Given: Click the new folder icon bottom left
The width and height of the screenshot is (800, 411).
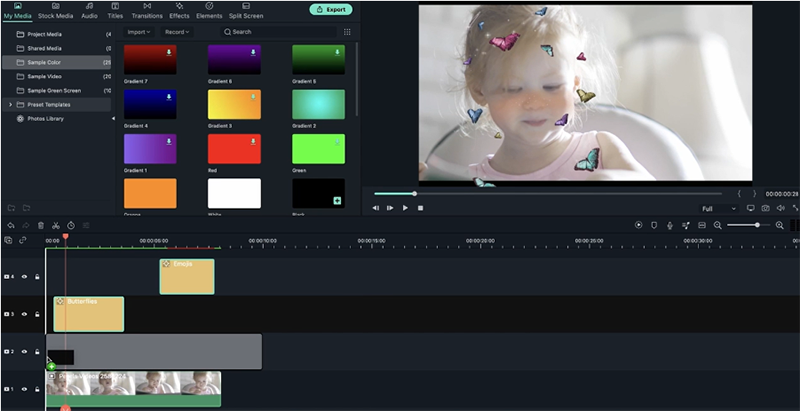Looking at the screenshot, I should pos(11,208).
